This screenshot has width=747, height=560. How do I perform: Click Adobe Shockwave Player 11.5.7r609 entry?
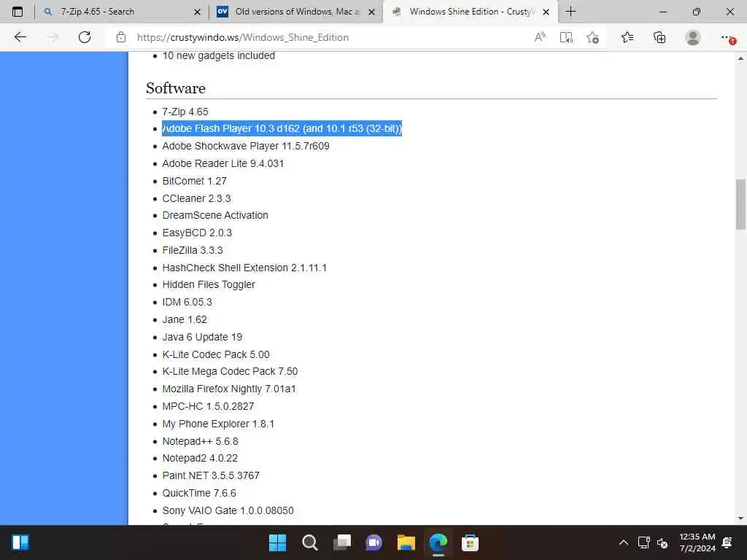246,146
